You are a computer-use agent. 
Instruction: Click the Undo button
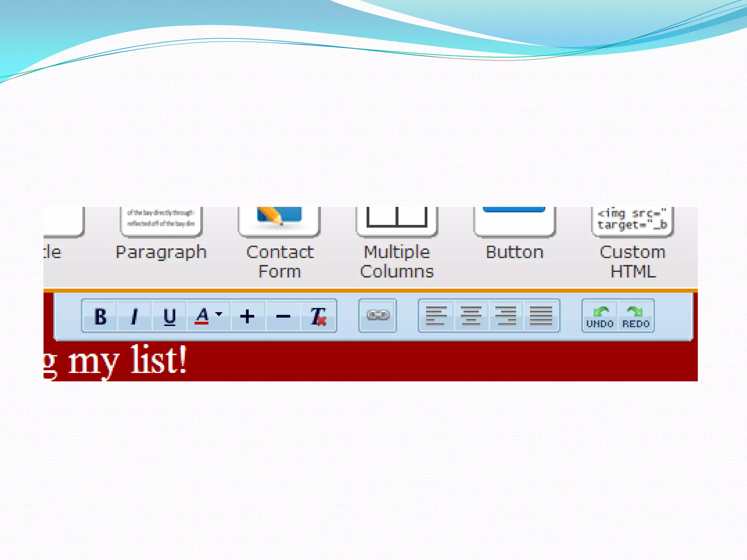(x=600, y=316)
